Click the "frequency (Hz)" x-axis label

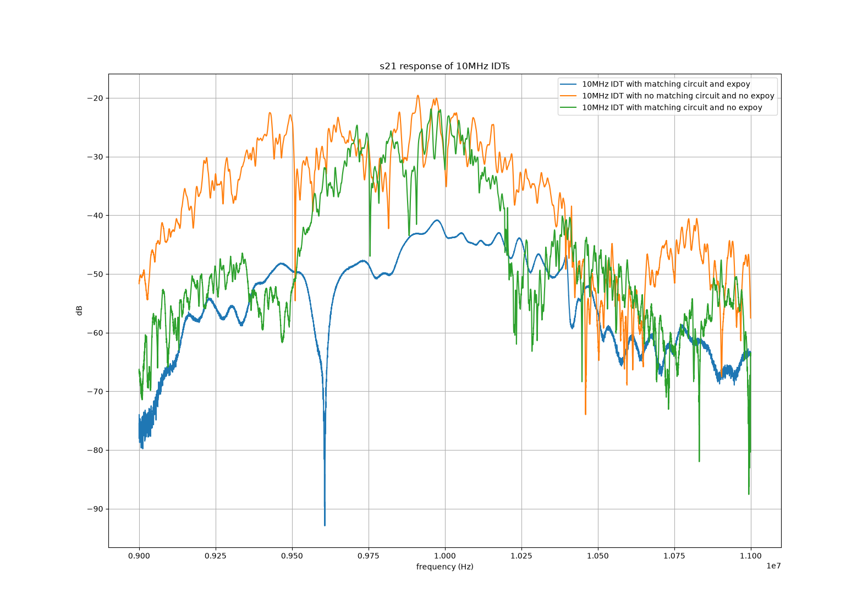(x=444, y=567)
